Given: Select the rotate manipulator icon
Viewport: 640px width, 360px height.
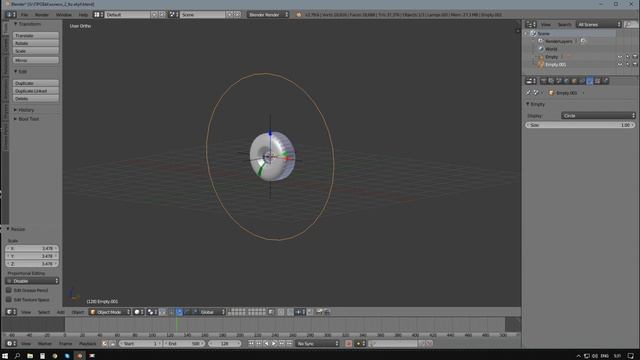Looking at the screenshot, I should 187,312.
